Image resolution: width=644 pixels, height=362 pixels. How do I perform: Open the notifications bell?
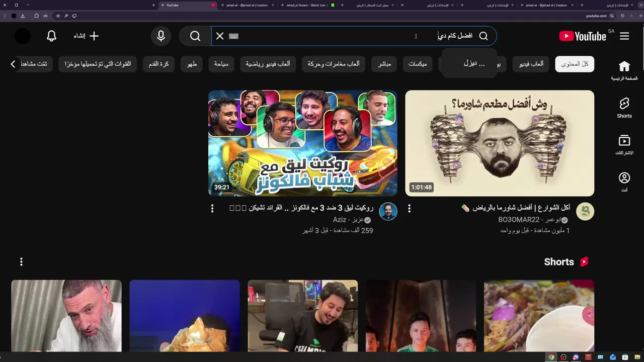51,36
